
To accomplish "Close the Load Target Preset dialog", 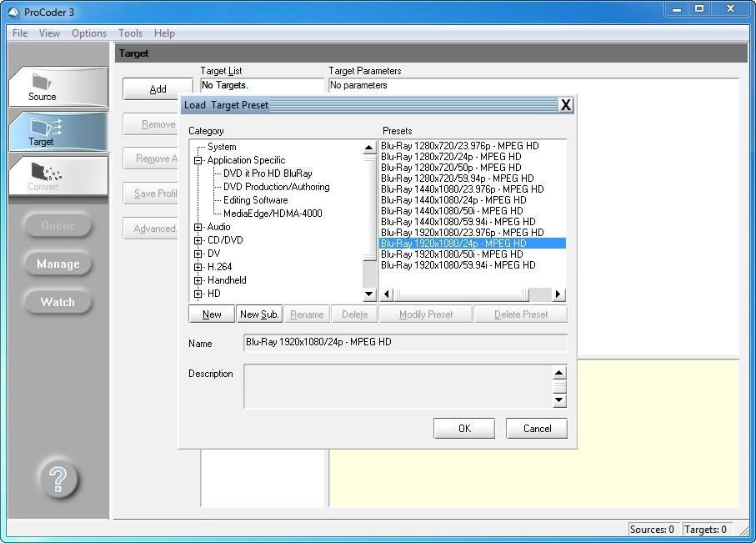I will [566, 105].
